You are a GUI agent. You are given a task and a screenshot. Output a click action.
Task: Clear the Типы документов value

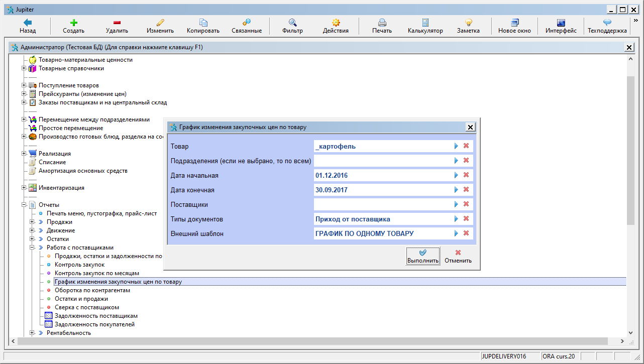point(466,219)
